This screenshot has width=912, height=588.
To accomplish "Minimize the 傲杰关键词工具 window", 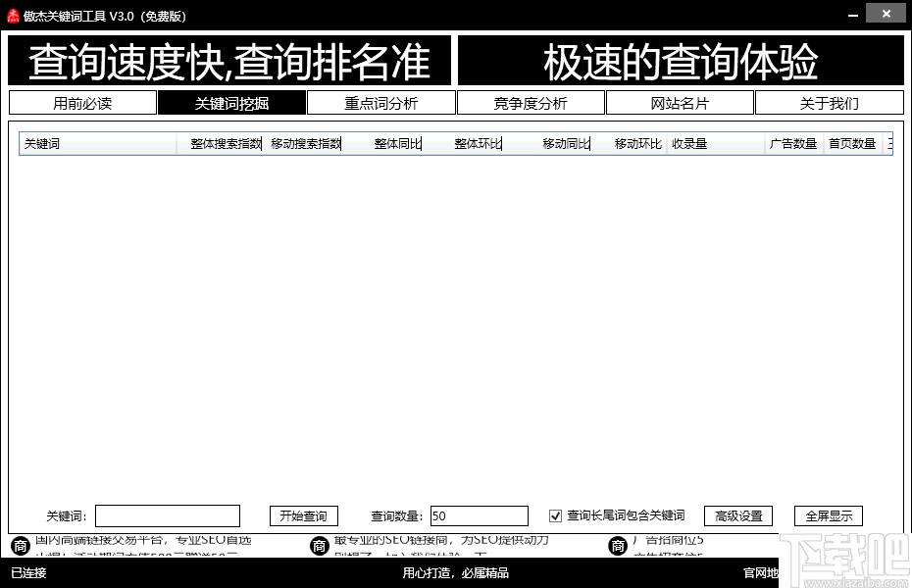I will point(853,16).
